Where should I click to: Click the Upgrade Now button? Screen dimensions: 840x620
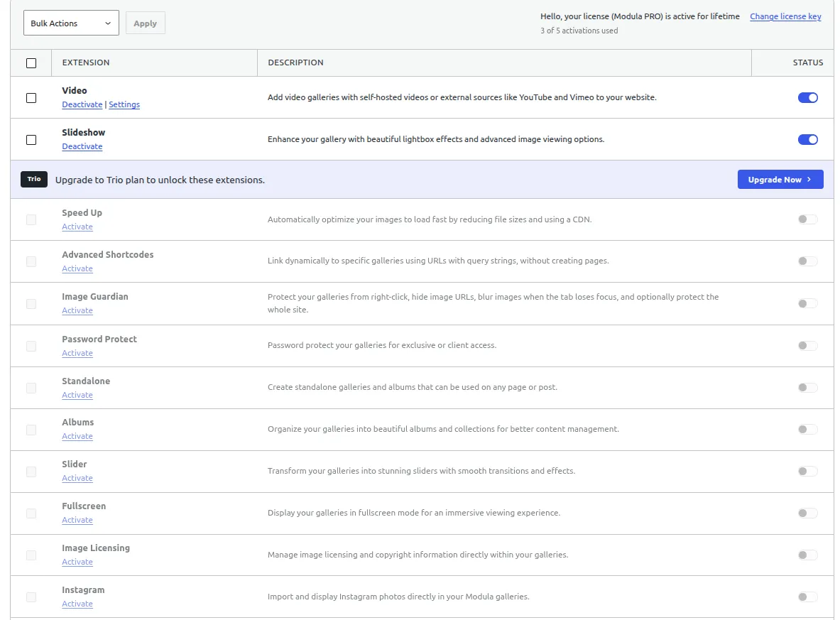(780, 180)
